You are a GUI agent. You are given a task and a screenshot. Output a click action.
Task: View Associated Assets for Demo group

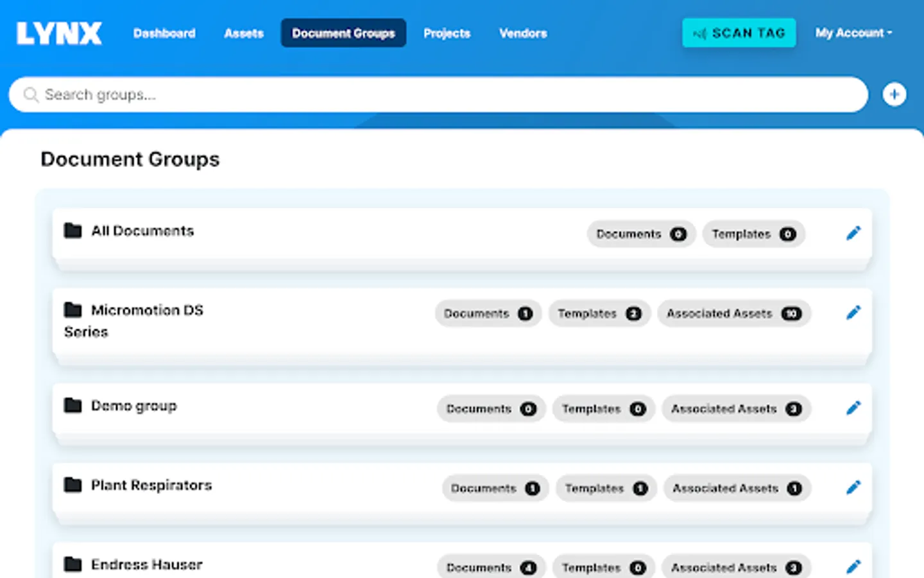coord(736,408)
